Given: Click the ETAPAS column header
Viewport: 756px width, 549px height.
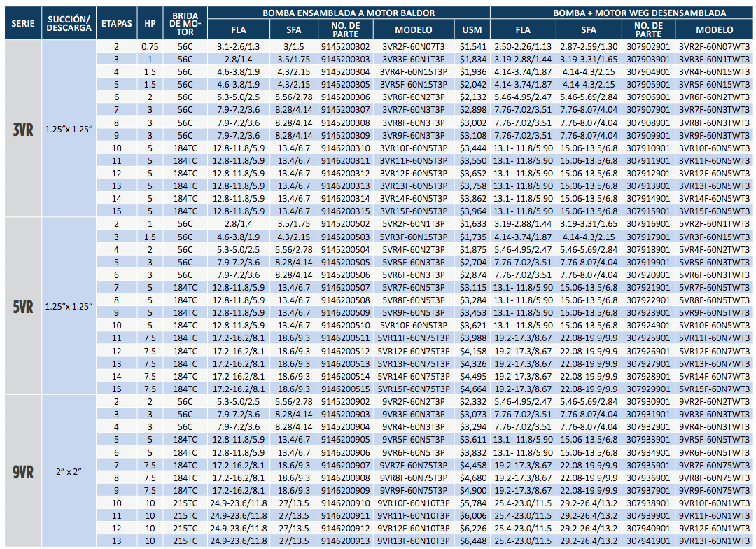Looking at the screenshot, I should click(117, 23).
